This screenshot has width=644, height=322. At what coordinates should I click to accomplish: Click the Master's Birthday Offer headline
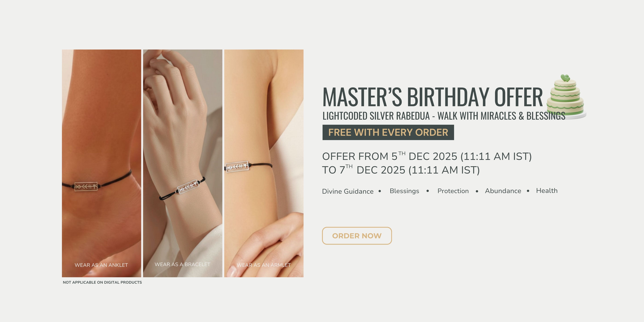coord(432,97)
